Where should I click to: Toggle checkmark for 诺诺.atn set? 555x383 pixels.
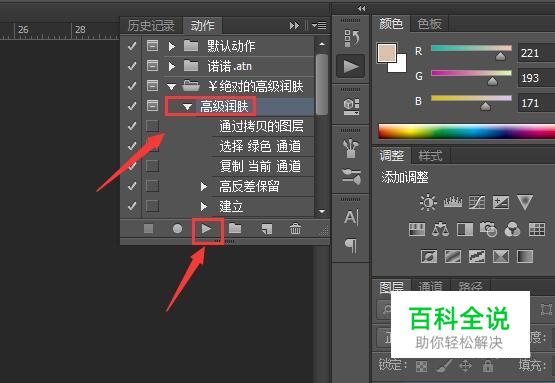[x=132, y=66]
